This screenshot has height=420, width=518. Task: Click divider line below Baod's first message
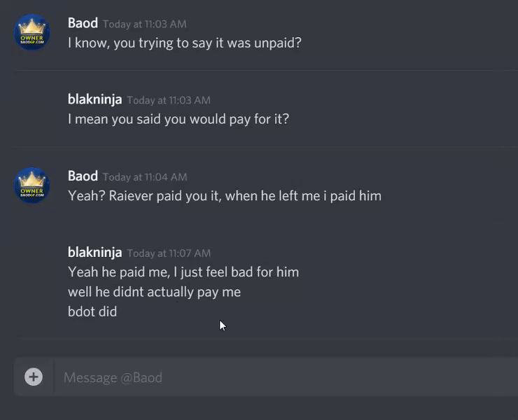coord(266,70)
